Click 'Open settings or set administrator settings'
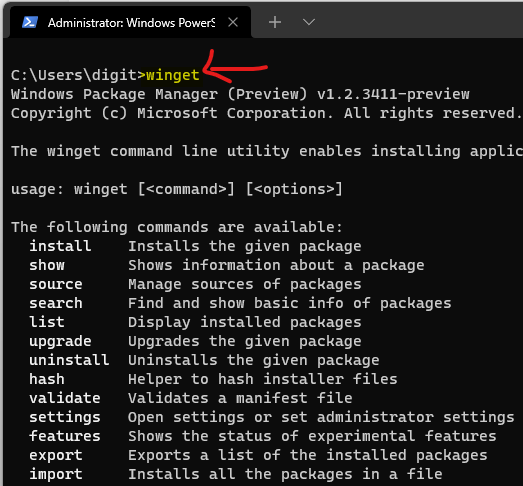 click(x=321, y=418)
